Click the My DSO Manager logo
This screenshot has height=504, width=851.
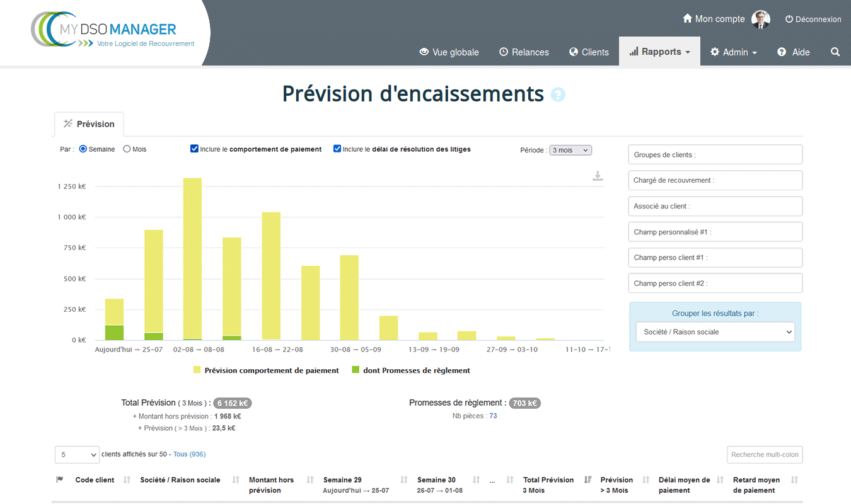click(x=113, y=33)
